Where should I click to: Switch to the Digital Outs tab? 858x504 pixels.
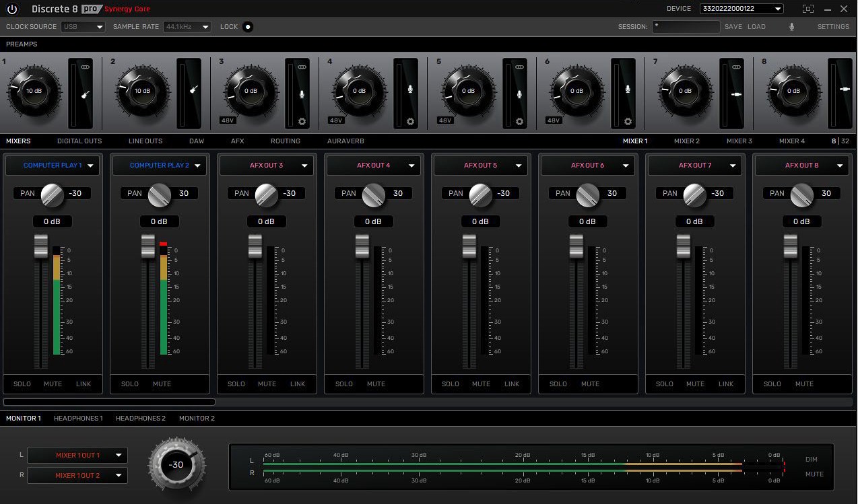[x=79, y=141]
